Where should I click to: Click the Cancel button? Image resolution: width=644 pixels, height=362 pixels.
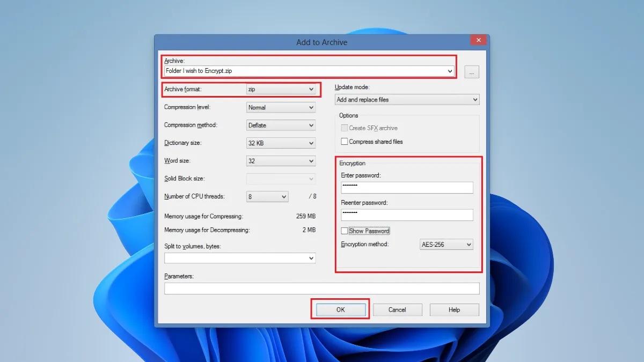click(397, 310)
